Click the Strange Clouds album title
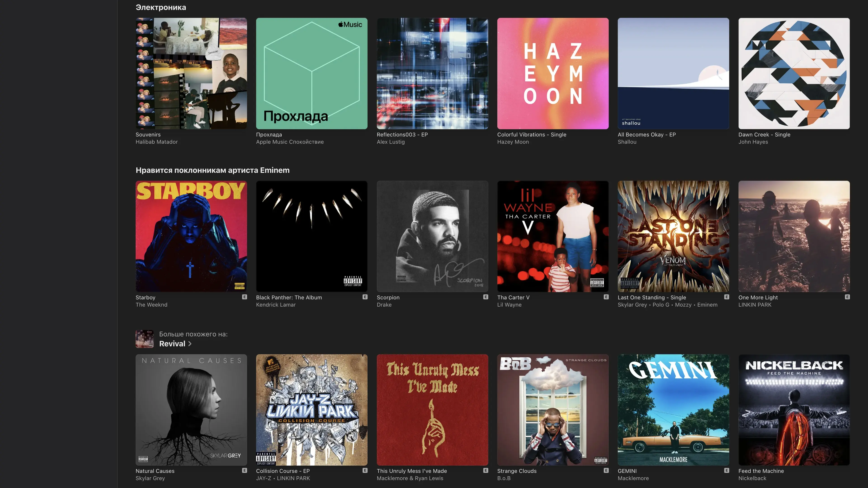This screenshot has height=488, width=868. click(x=517, y=471)
